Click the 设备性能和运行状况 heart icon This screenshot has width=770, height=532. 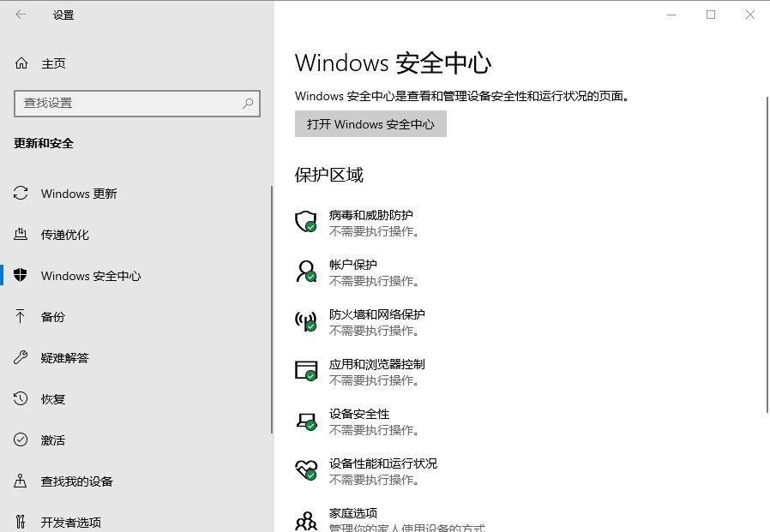tap(306, 470)
